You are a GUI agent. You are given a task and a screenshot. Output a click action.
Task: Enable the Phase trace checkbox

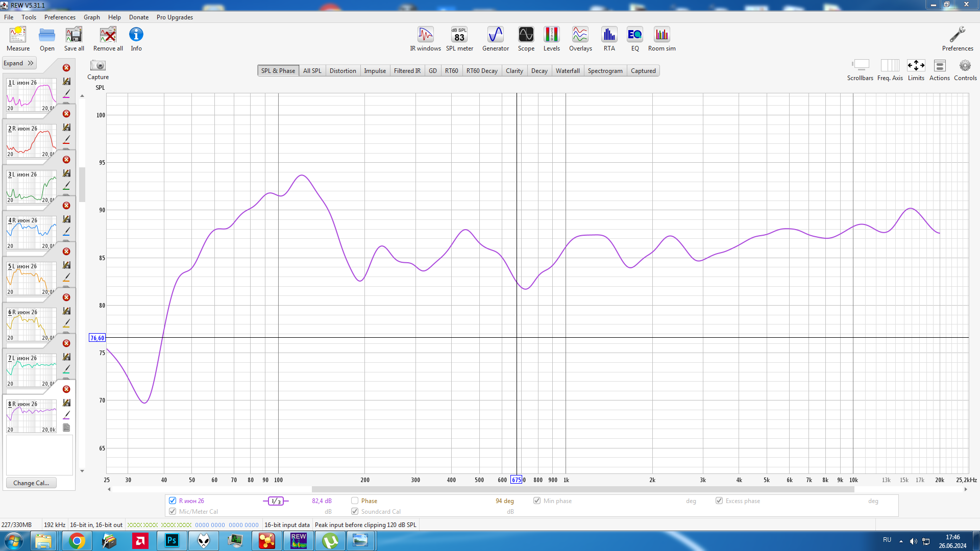(355, 500)
